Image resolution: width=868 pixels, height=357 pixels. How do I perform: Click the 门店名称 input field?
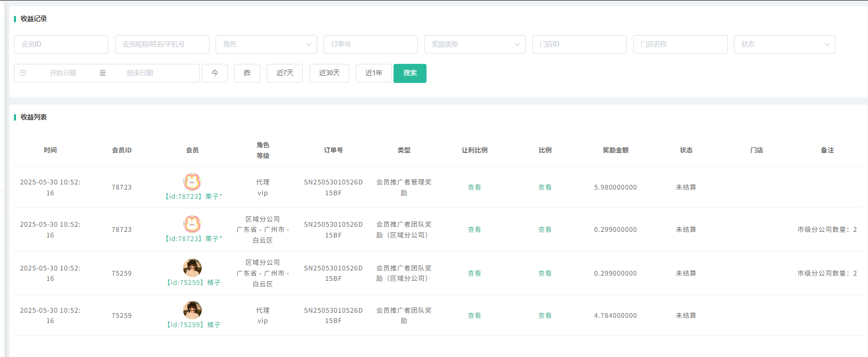(x=680, y=44)
